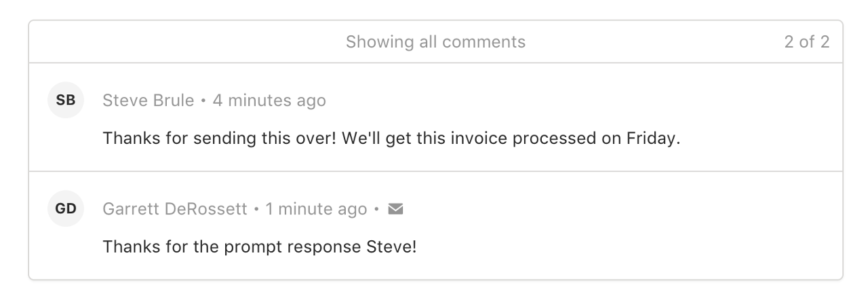Click the word "processed" in Steve's comment
The width and height of the screenshot is (868, 300).
coord(555,139)
